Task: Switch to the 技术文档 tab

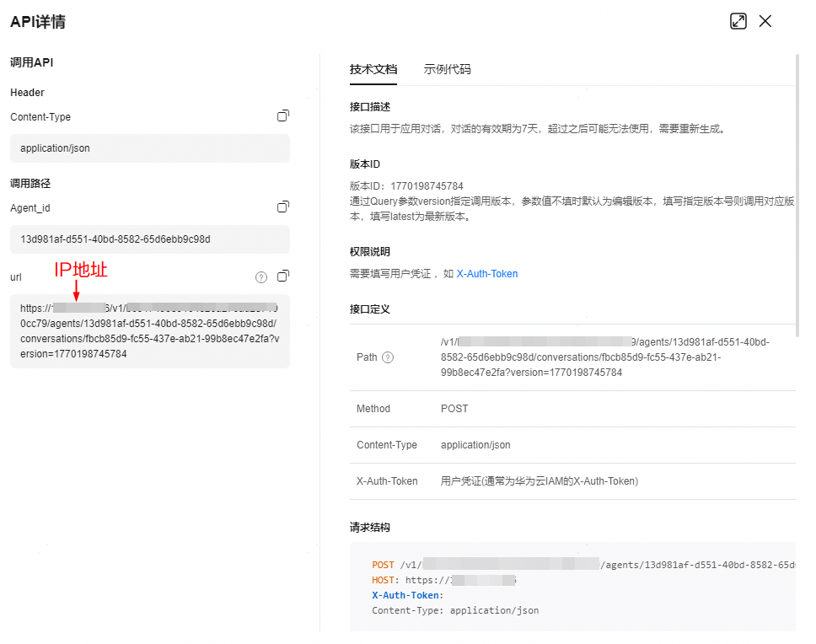Action: [x=373, y=69]
